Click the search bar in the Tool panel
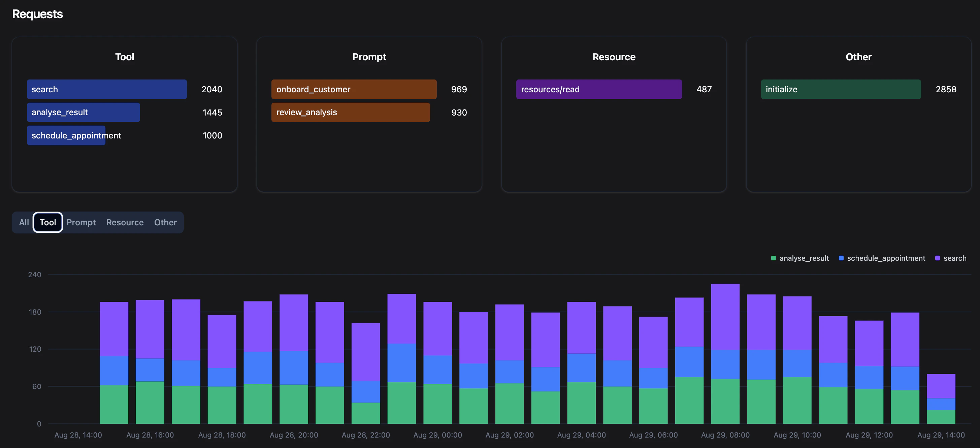Screen dimensions: 980x448 (106, 89)
